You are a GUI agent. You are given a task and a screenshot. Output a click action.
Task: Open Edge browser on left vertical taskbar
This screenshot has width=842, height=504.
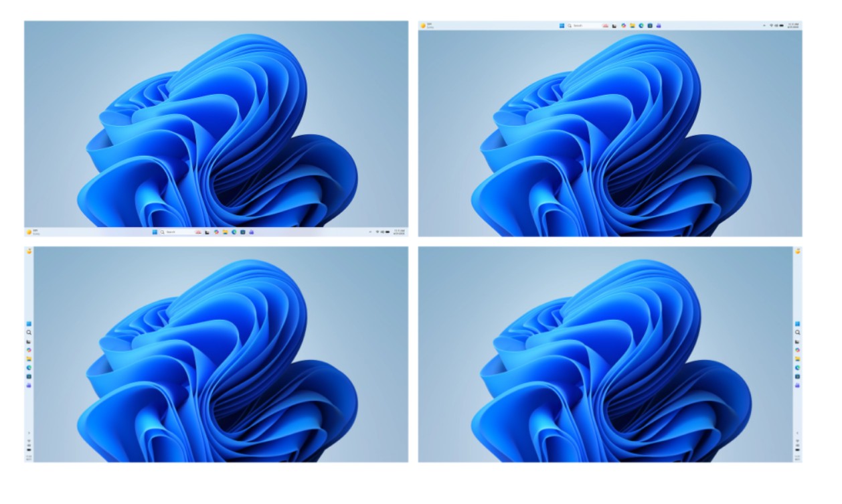(x=29, y=367)
